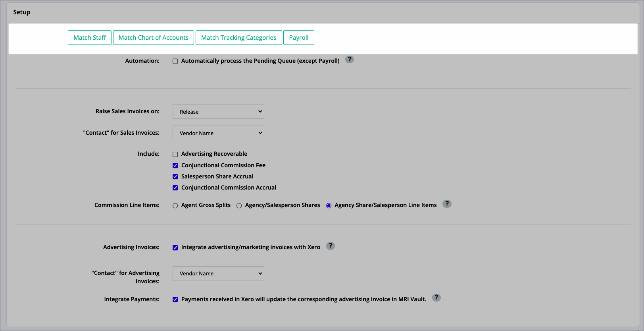Click the Include: label
The height and width of the screenshot is (331, 644).
point(149,154)
